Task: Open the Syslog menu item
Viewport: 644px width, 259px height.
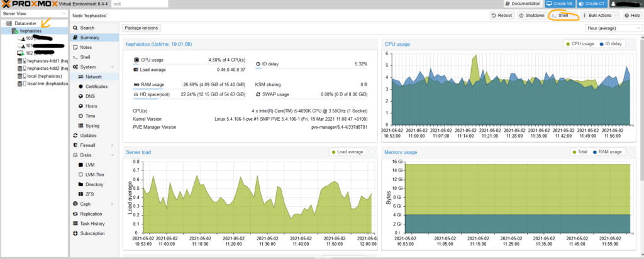Action: (x=94, y=126)
